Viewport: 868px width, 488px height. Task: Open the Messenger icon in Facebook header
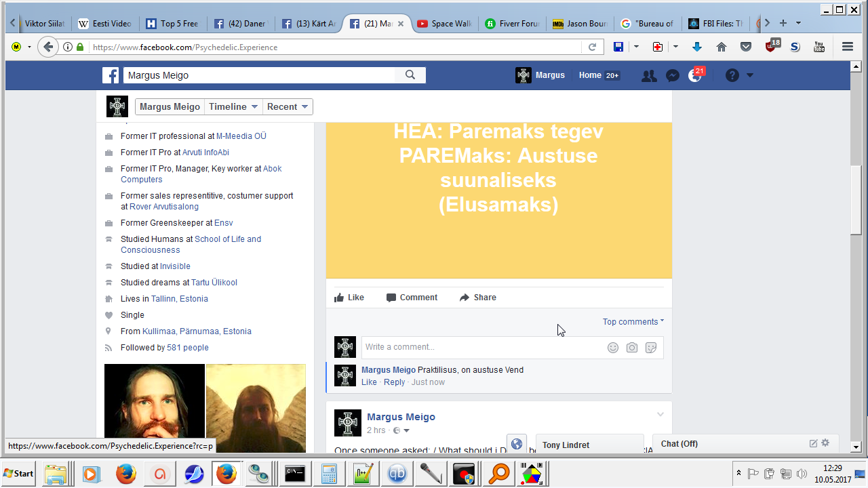673,76
